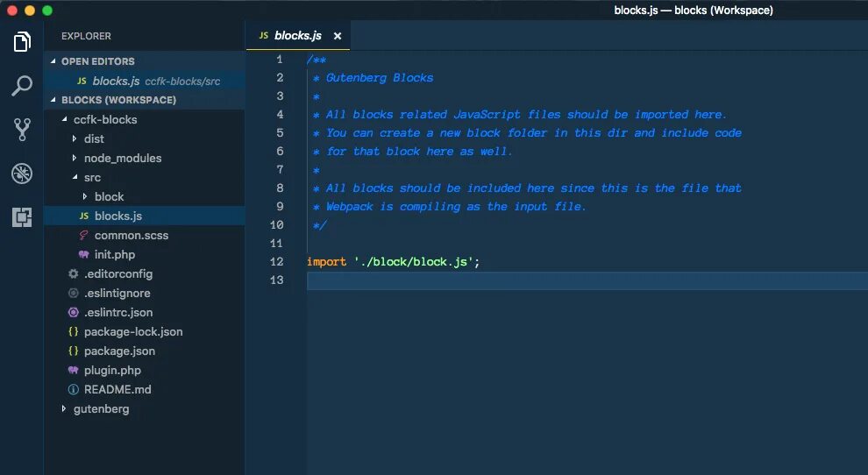Image resolution: width=868 pixels, height=475 pixels.
Task: Expand the node_modules folder arrow
Action: coord(75,158)
